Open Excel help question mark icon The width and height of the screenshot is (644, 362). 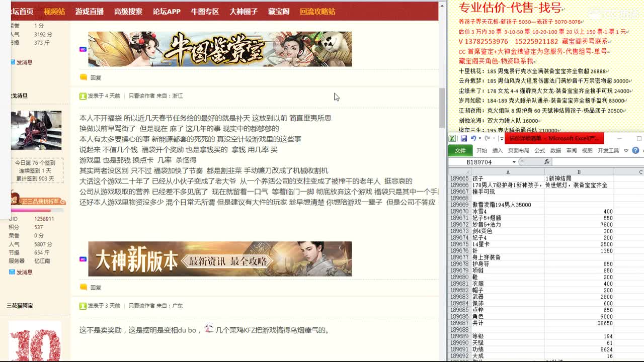635,150
